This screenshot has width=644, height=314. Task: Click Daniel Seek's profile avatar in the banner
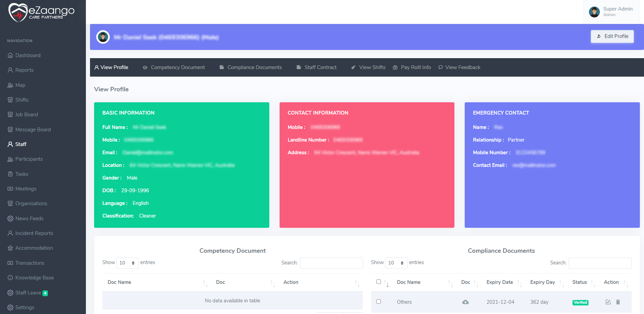[103, 37]
